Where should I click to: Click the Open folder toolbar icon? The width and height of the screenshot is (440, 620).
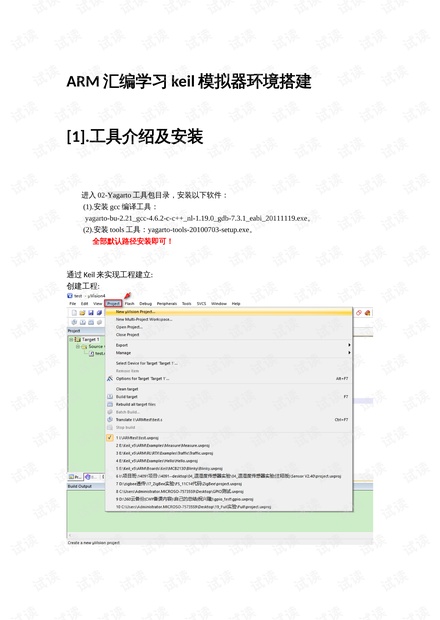pyautogui.click(x=82, y=313)
